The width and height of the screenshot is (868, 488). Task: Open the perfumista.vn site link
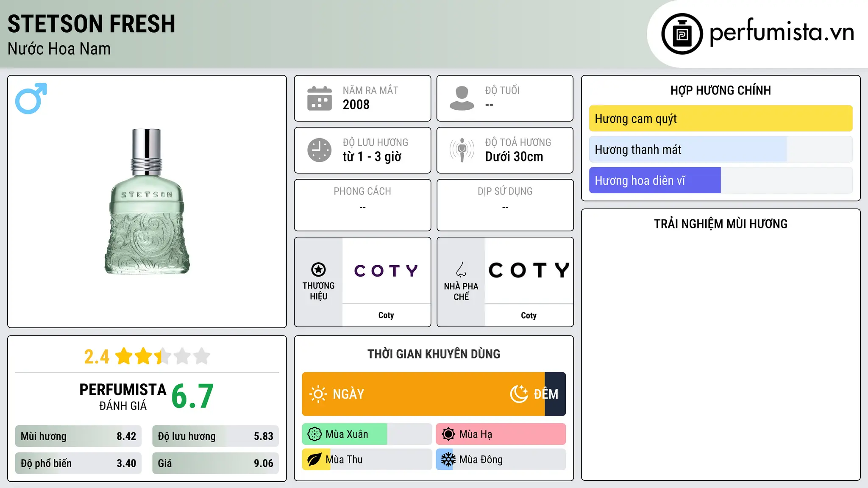coord(782,32)
